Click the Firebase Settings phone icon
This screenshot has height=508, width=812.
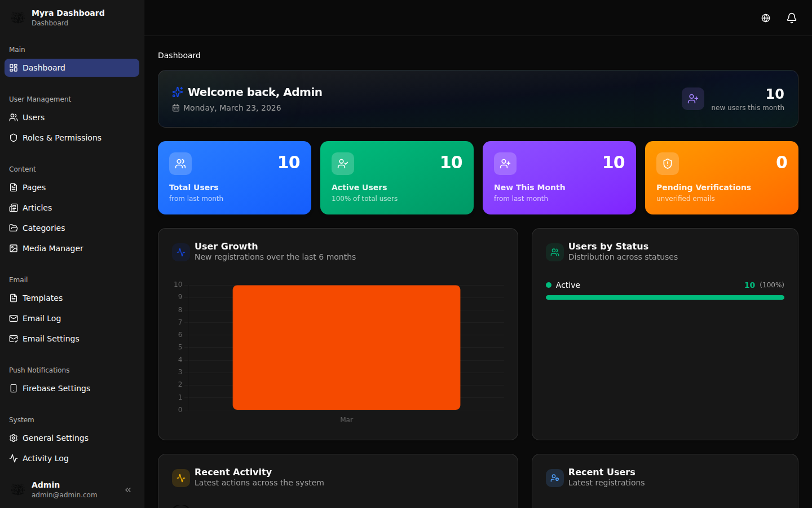(14, 388)
